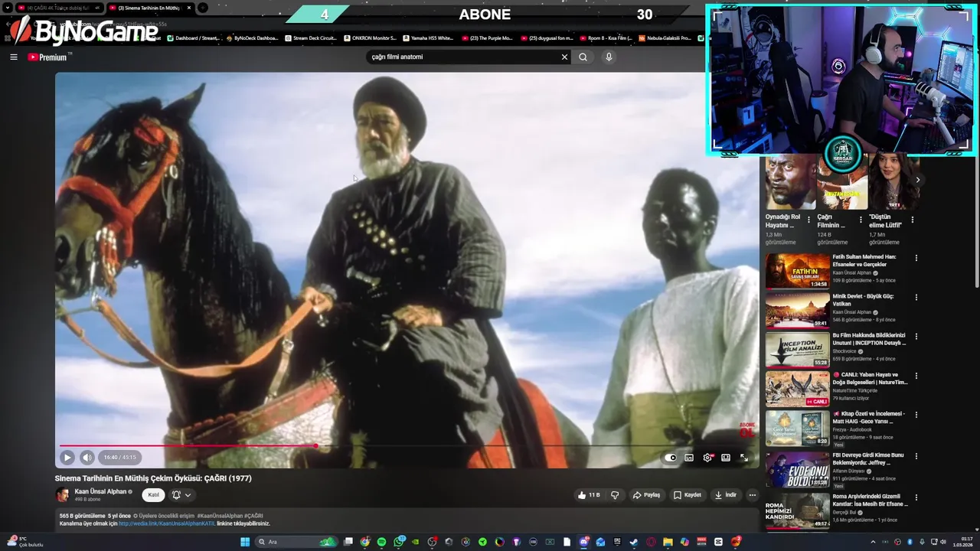Open INCEPTION film analizi thumbnail
Viewport: 980px width, 551px height.
coord(798,350)
